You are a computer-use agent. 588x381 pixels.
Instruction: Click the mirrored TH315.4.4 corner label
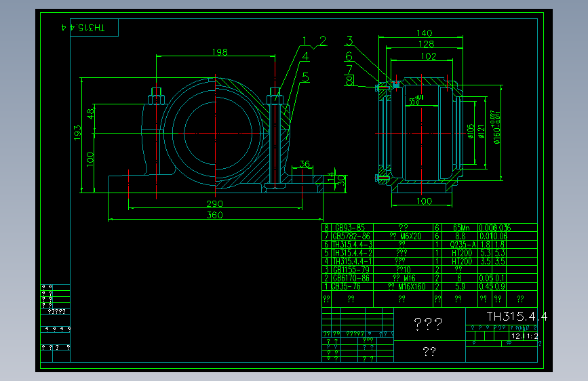(83, 27)
